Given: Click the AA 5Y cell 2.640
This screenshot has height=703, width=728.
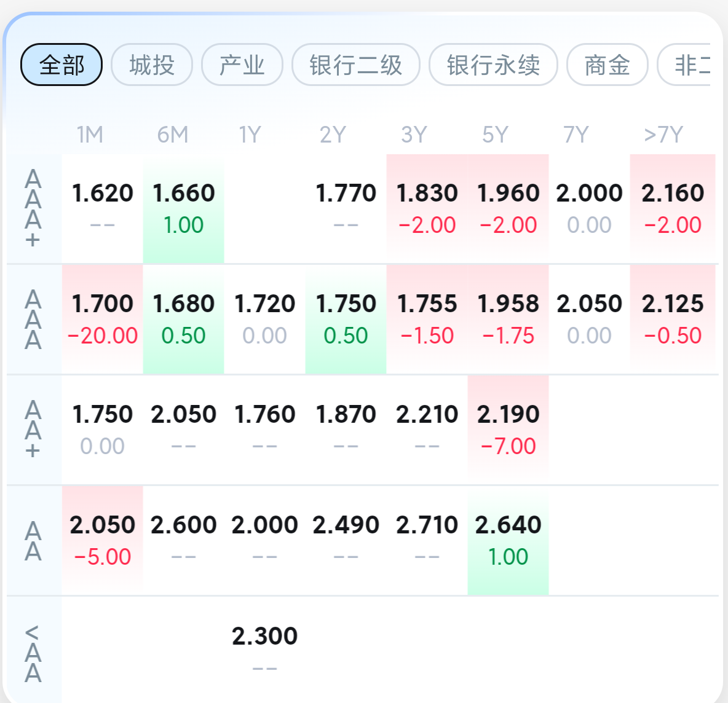Looking at the screenshot, I should click(508, 541).
